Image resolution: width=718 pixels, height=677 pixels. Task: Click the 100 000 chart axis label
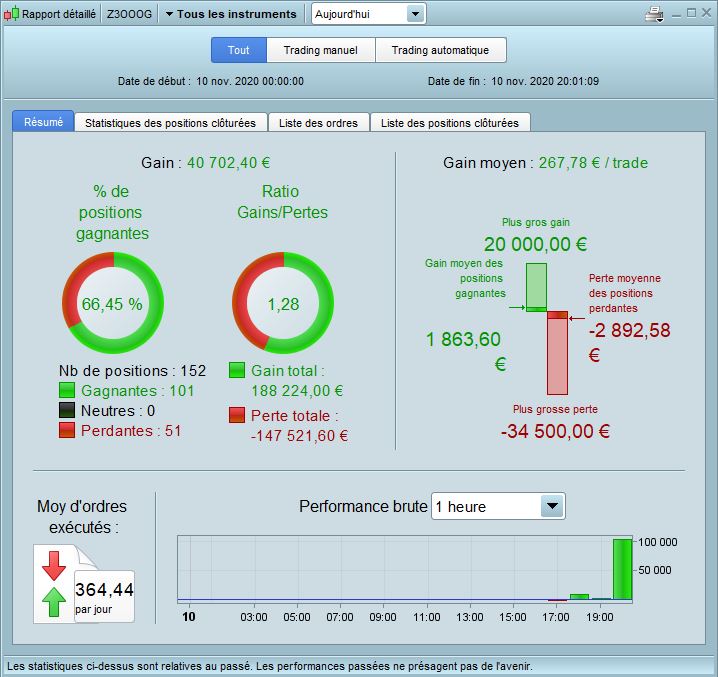[658, 542]
